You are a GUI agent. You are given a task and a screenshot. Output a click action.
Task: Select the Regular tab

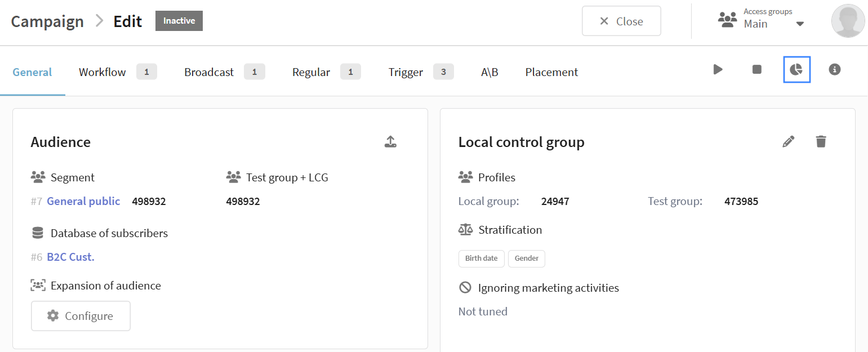(311, 72)
